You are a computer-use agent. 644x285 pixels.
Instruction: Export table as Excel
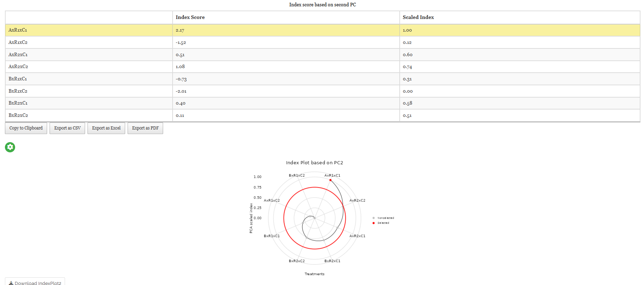[x=106, y=128]
